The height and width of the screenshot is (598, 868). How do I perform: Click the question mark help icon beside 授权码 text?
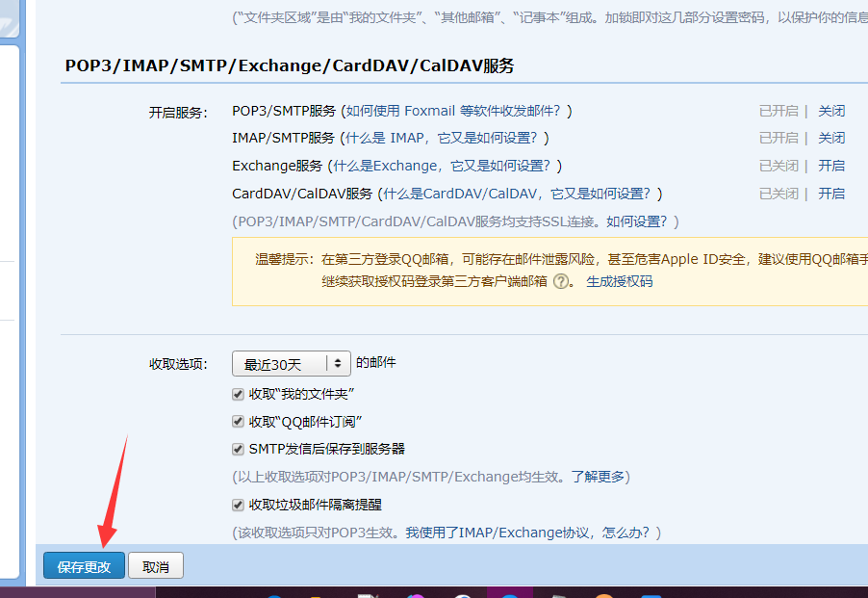(x=561, y=282)
